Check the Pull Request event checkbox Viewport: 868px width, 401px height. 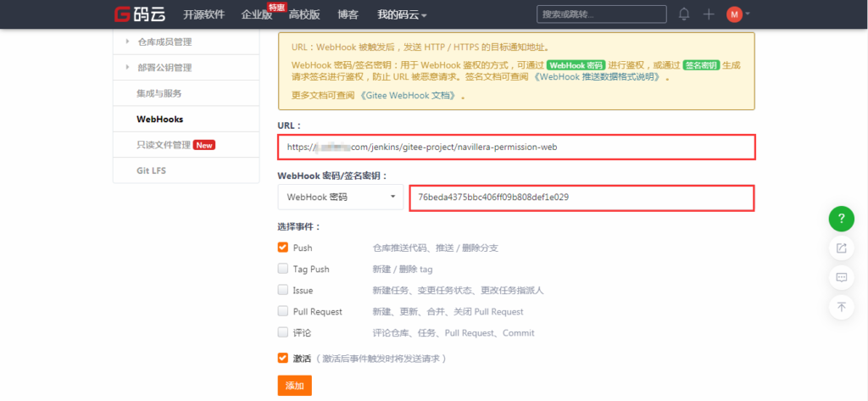pyautogui.click(x=283, y=311)
